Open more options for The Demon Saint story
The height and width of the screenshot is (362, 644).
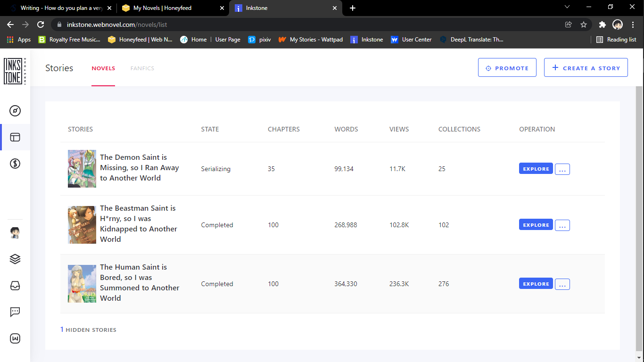click(562, 169)
